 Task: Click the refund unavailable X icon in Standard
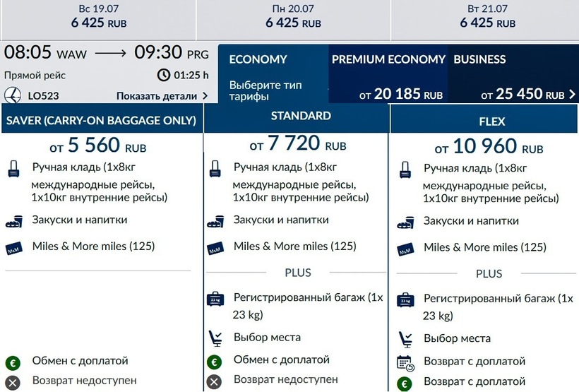[x=215, y=381]
